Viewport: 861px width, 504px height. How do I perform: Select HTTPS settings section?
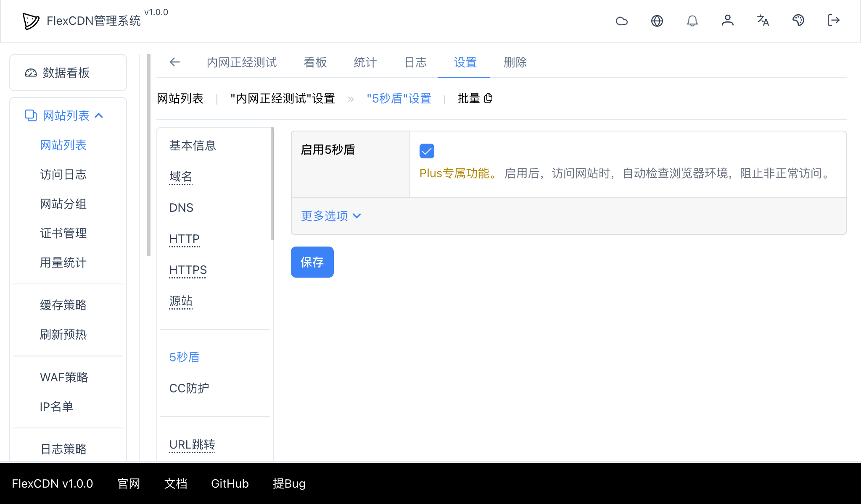click(x=188, y=270)
